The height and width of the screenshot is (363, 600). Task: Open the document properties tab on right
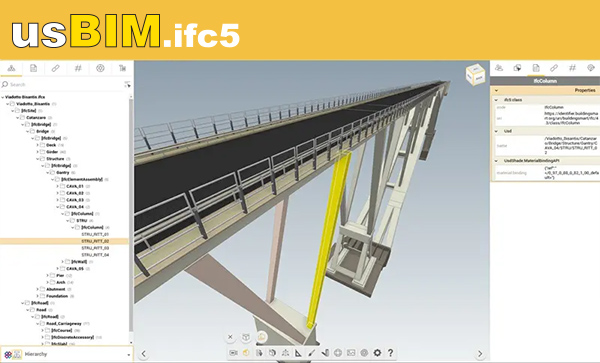[536, 68]
